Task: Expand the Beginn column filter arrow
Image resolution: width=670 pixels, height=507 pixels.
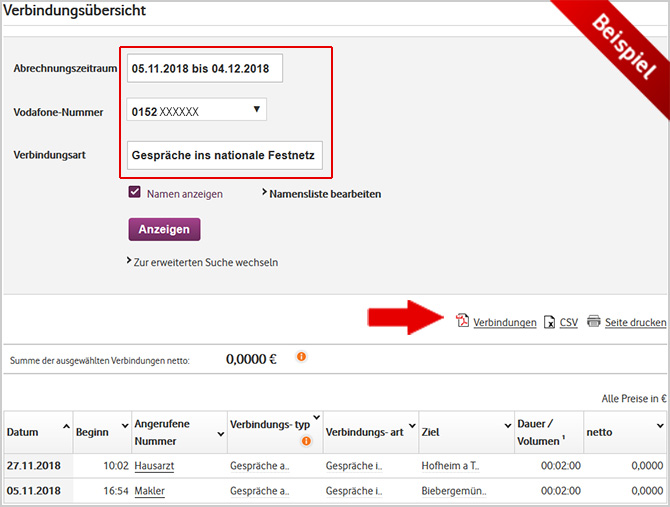Action: point(125,425)
